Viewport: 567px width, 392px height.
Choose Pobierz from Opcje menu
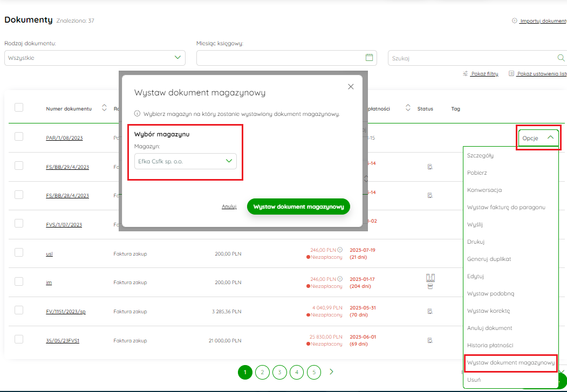[477, 173]
